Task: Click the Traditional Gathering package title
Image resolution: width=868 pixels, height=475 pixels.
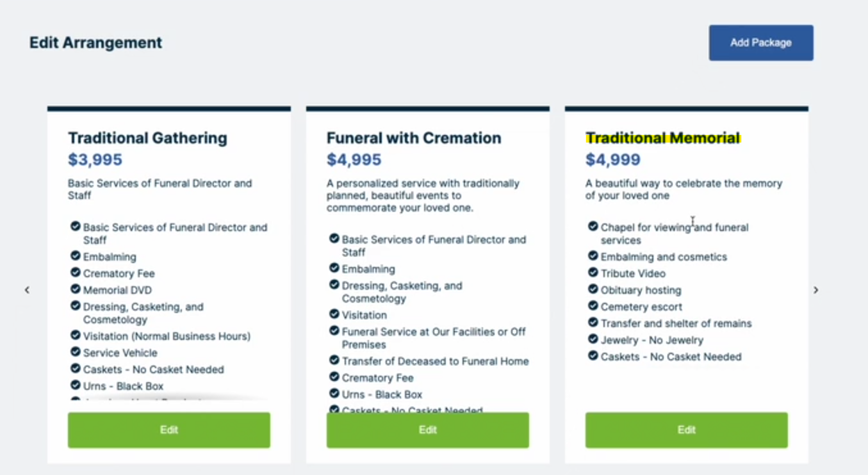Action: 147,138
